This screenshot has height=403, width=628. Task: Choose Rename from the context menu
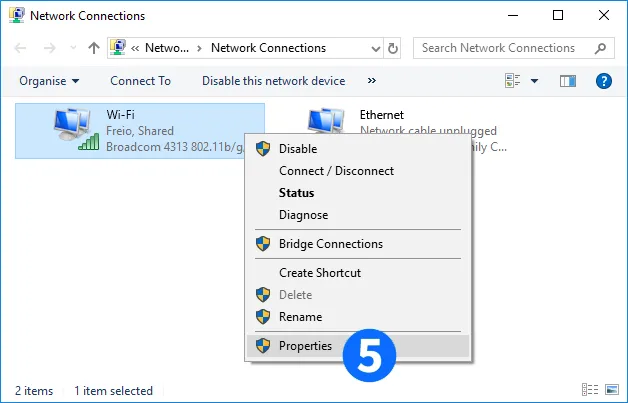point(358,317)
